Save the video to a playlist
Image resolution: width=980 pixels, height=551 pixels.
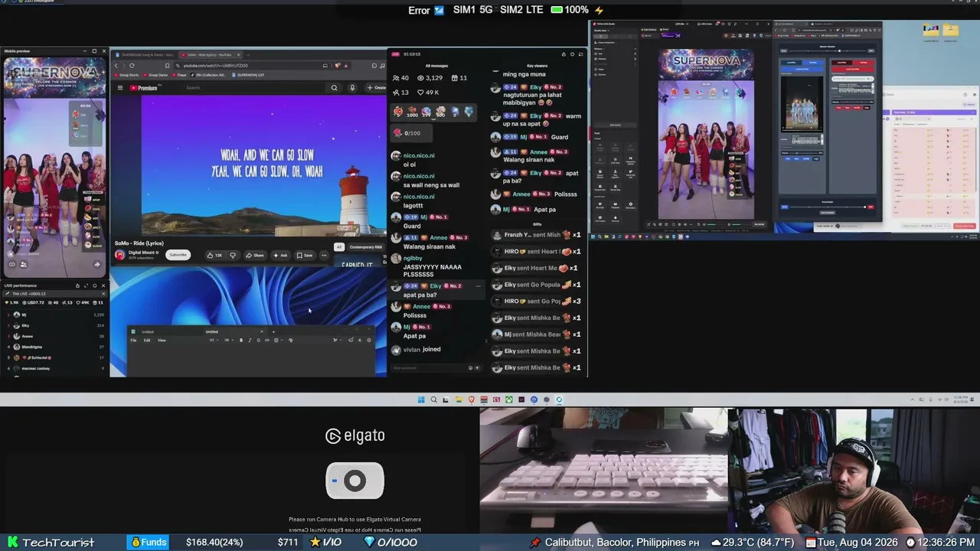[x=305, y=255]
